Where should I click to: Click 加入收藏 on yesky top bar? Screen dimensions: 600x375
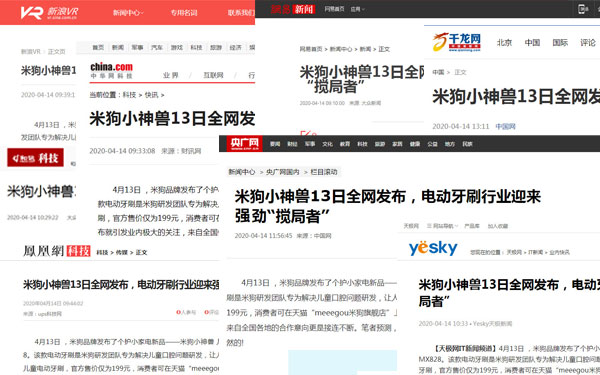(497, 226)
